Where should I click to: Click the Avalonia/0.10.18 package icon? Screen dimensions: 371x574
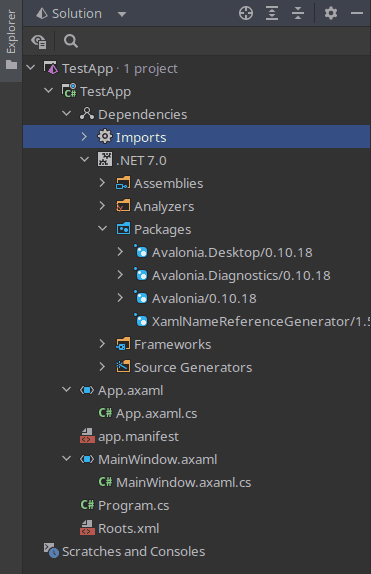[x=141, y=298]
